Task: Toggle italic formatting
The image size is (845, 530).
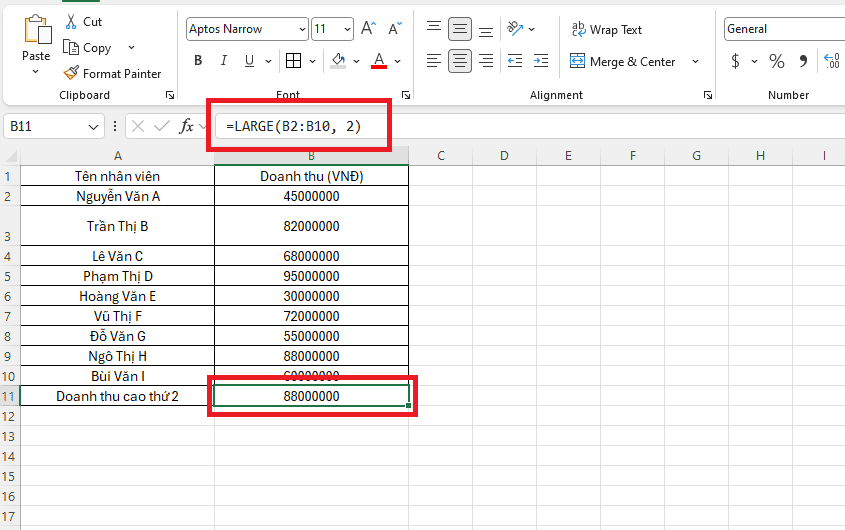Action: [224, 61]
